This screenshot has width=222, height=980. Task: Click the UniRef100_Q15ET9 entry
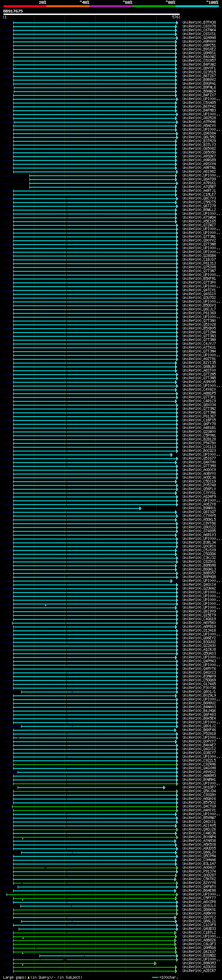(199, 615)
